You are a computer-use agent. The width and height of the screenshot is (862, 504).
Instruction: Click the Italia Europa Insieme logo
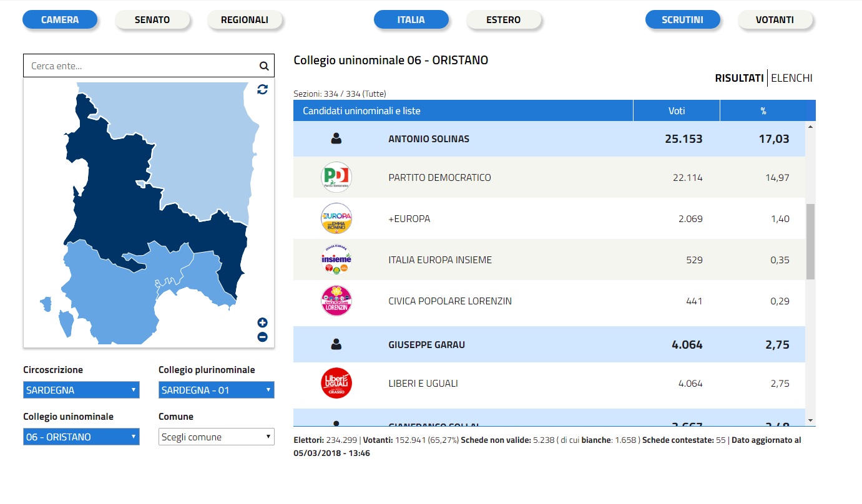click(336, 260)
